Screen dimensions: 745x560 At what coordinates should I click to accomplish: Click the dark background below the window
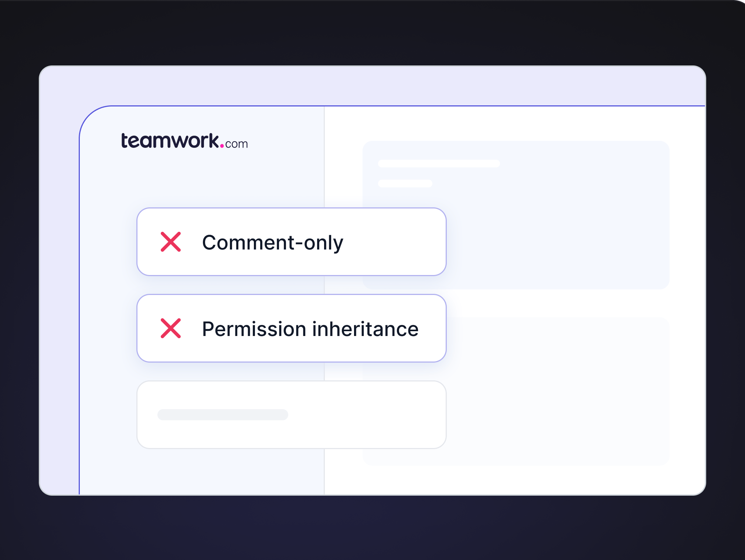pyautogui.click(x=370, y=529)
